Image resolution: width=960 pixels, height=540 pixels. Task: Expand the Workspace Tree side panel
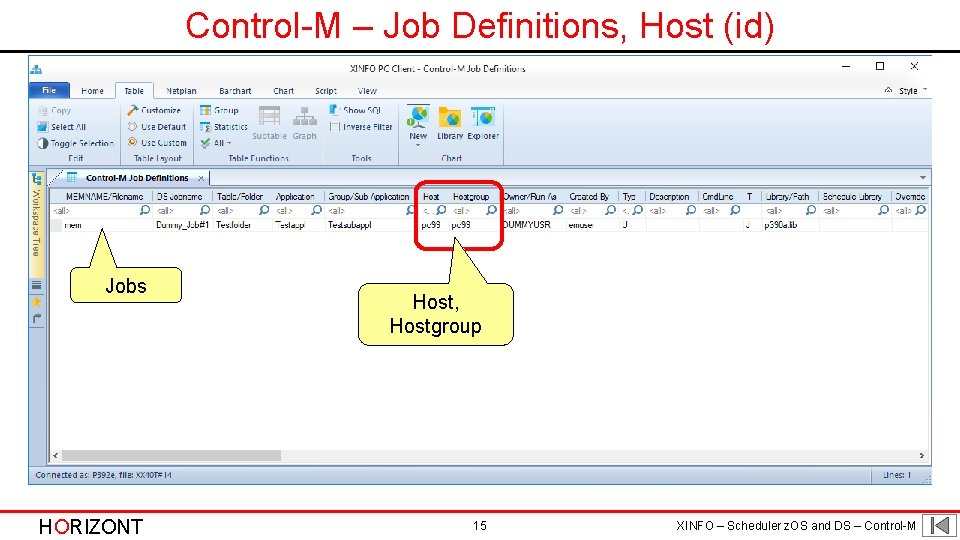[36, 222]
